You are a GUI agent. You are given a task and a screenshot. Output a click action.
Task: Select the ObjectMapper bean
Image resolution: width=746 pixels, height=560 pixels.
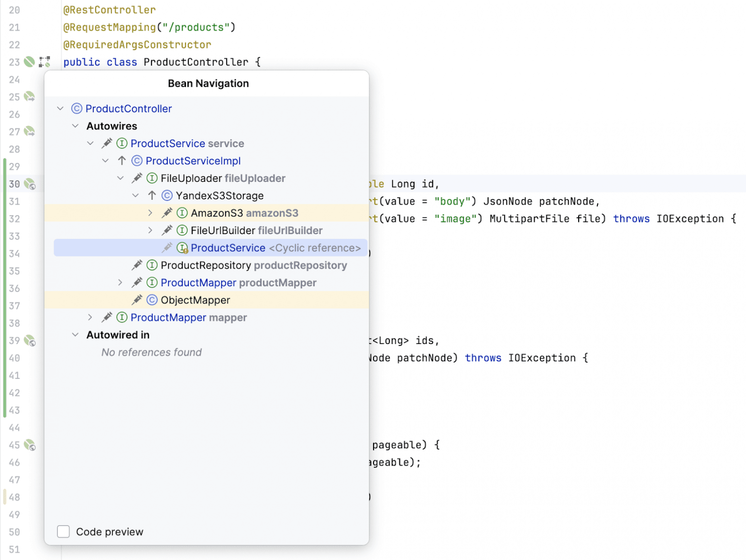click(x=195, y=300)
